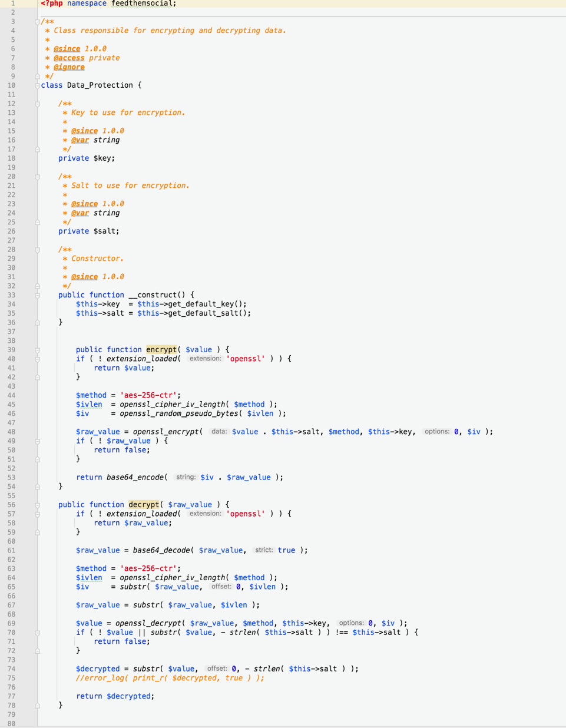
Task: Click the 'strict:' parameter hint
Action: (264, 551)
